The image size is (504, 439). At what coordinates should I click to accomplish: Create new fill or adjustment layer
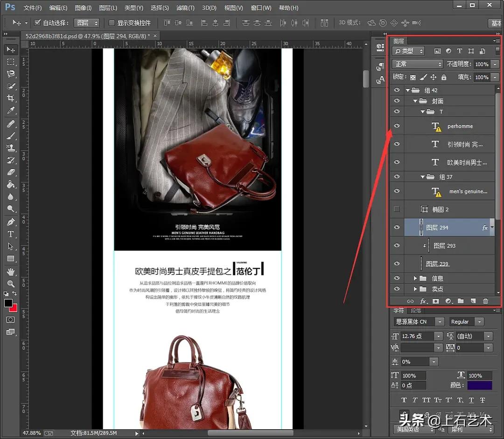coord(449,301)
